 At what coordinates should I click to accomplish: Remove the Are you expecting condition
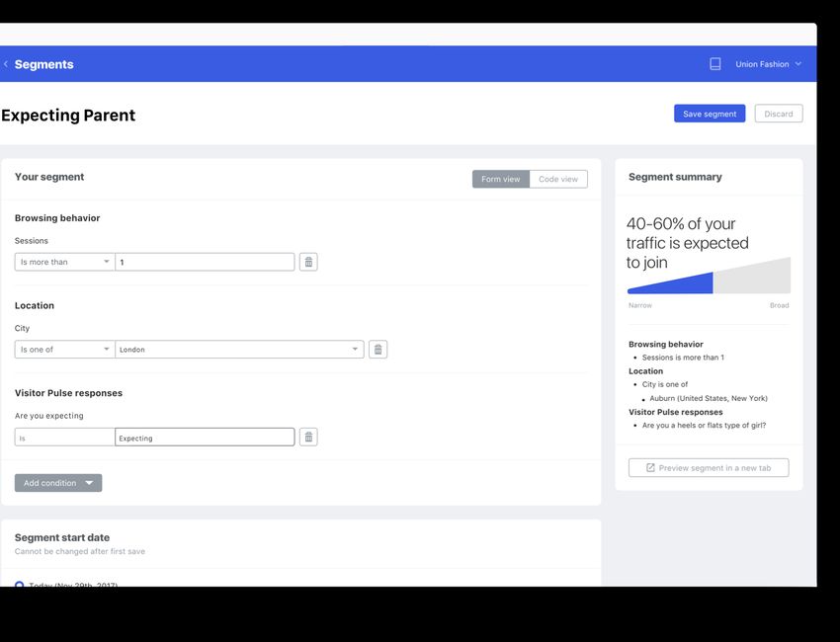click(x=308, y=437)
